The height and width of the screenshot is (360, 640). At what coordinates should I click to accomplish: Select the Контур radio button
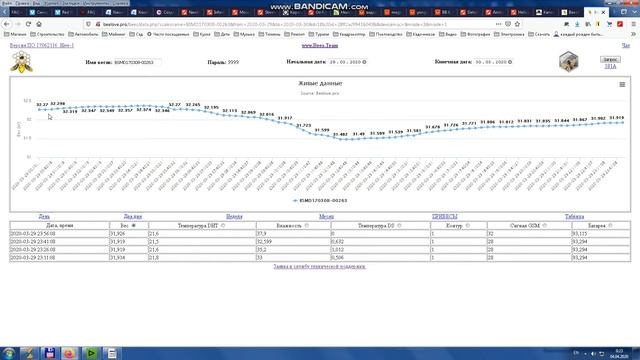[x=468, y=226]
